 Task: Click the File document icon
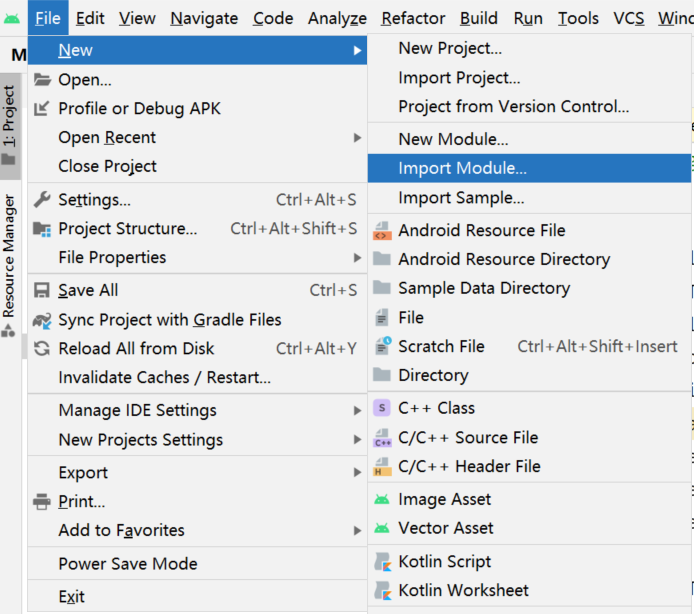pyautogui.click(x=382, y=317)
